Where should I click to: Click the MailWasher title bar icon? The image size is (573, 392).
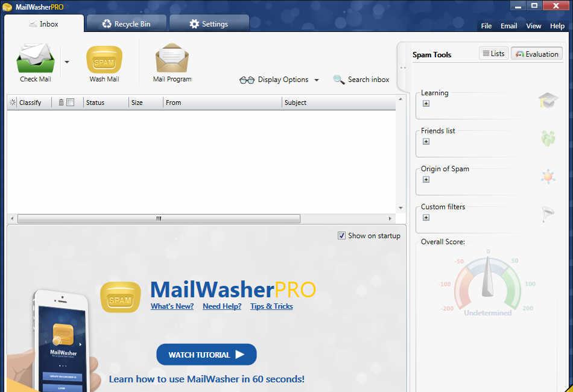[x=7, y=7]
